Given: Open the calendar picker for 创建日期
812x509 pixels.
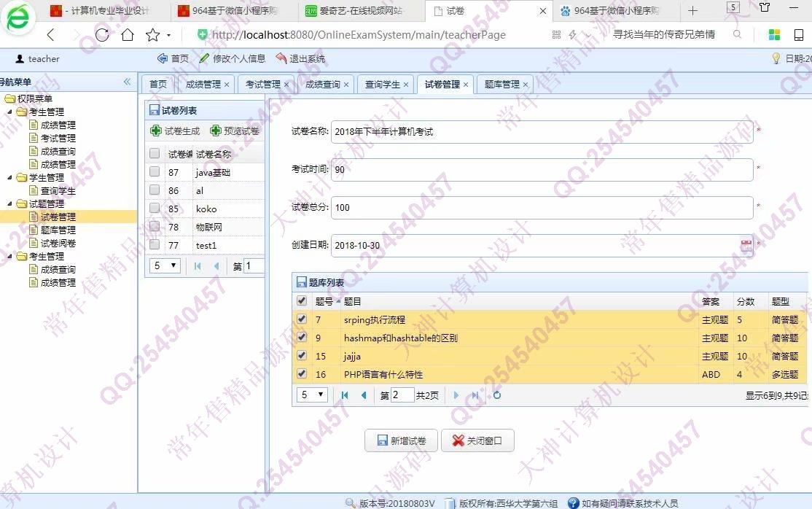Looking at the screenshot, I should click(x=746, y=245).
